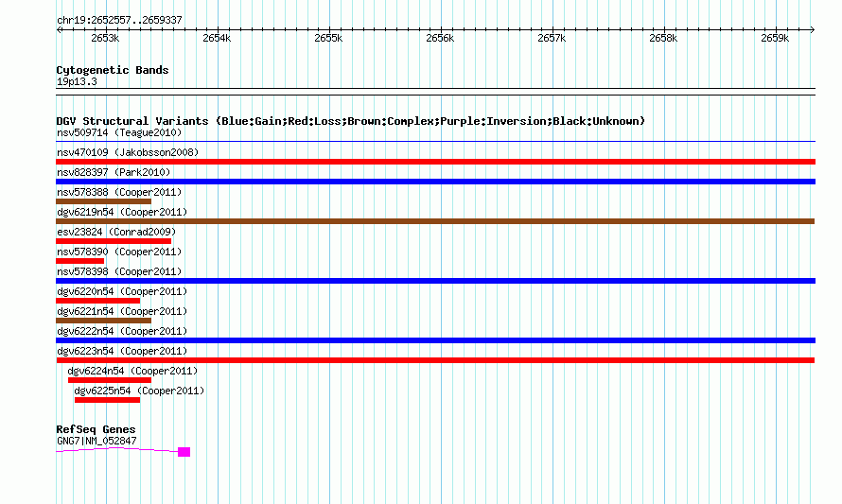Screen dimensions: 842x504
Task: Open the dgv6223n54 (Cooper2011) label
Action: click(122, 351)
